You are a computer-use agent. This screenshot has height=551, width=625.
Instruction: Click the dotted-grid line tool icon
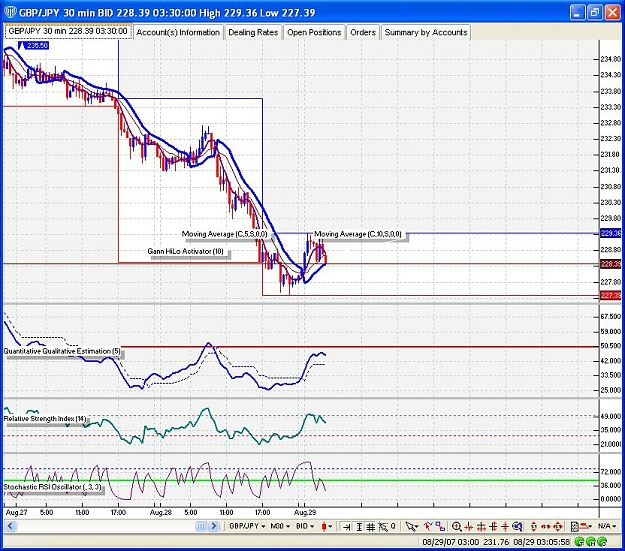click(383, 527)
